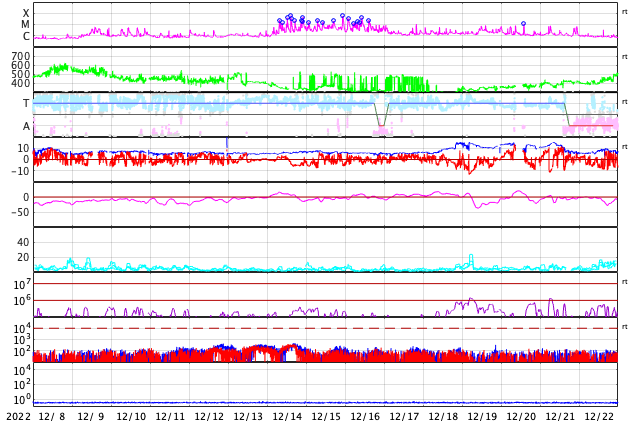Choose the "12/16" date label
This screenshot has height=424, width=634.
[x=365, y=416]
